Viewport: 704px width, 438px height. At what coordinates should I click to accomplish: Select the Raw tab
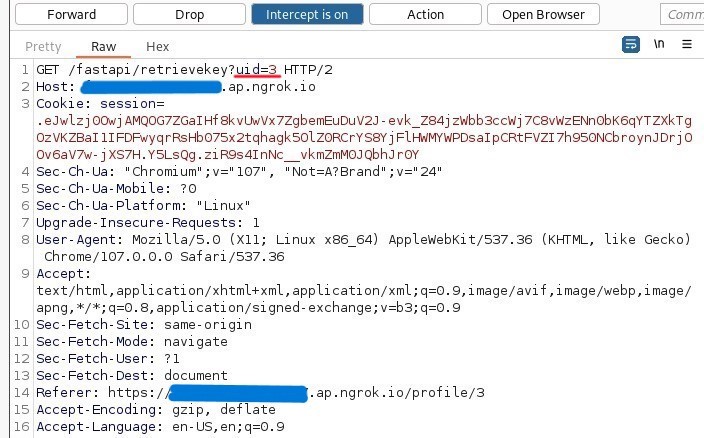tap(103, 46)
